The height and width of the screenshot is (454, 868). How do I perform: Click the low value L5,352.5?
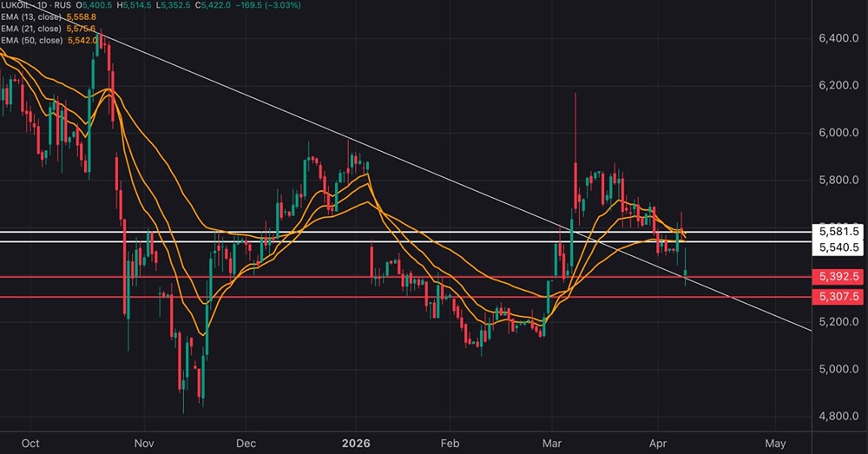[174, 5]
